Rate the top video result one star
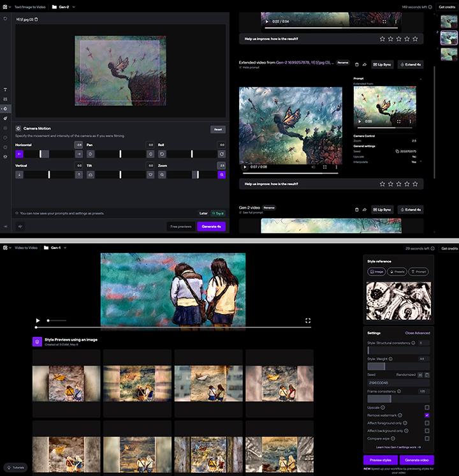Image resolution: width=459 pixels, height=476 pixels. (x=382, y=39)
